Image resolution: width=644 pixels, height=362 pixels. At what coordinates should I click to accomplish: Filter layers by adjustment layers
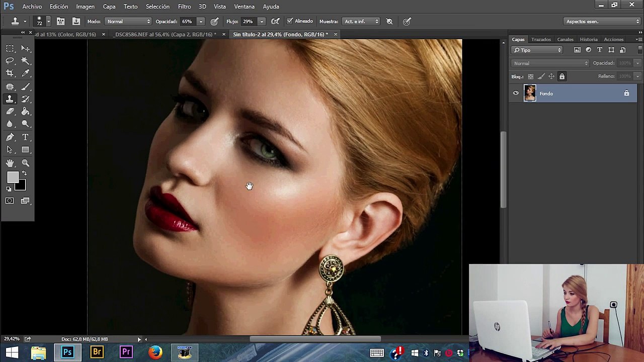pyautogui.click(x=588, y=50)
